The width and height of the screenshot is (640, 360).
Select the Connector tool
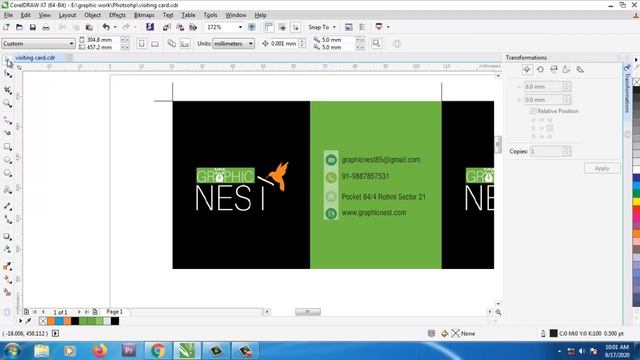7,220
